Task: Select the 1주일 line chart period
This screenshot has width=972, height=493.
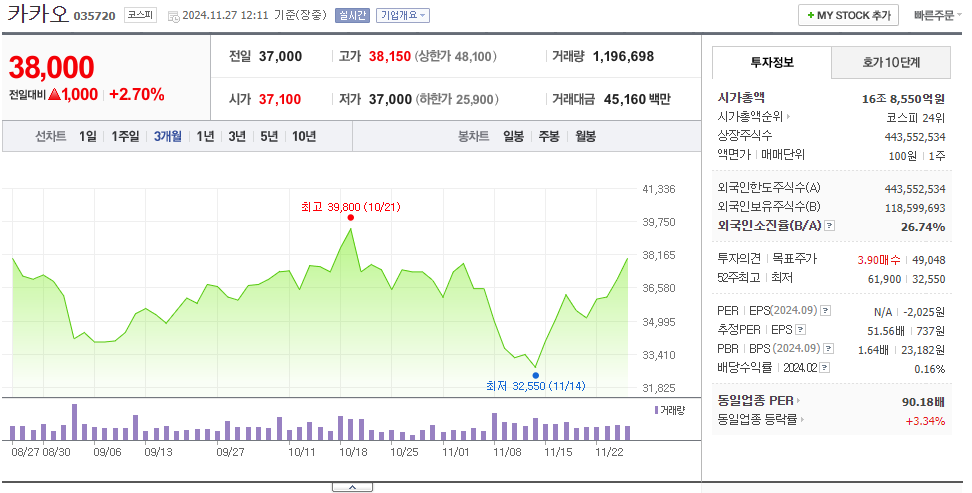Action: coord(125,136)
